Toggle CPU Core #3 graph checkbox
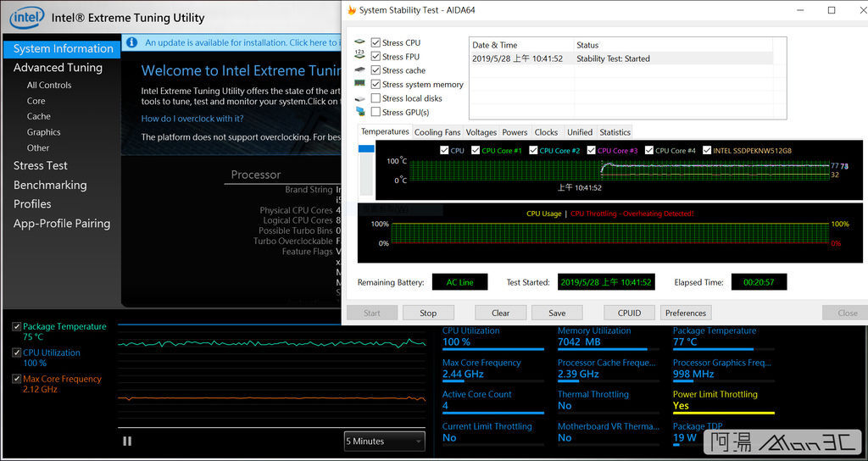This screenshot has width=868, height=461. (x=591, y=150)
